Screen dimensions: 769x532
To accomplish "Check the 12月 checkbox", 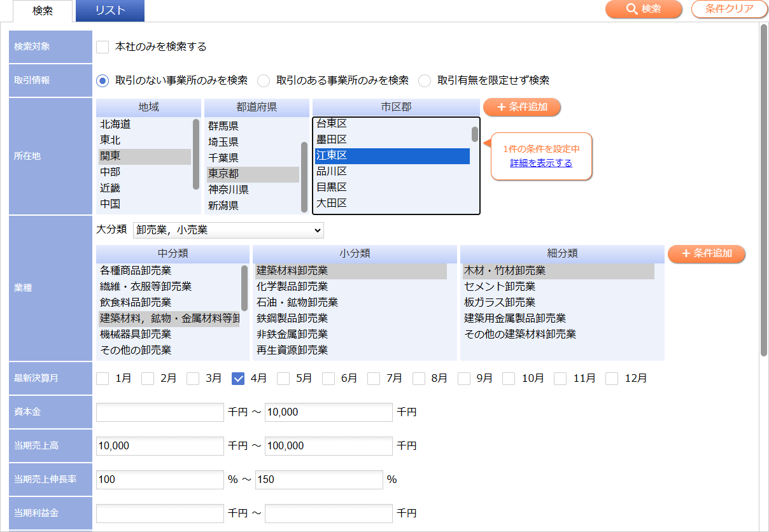I will pyautogui.click(x=612, y=379).
